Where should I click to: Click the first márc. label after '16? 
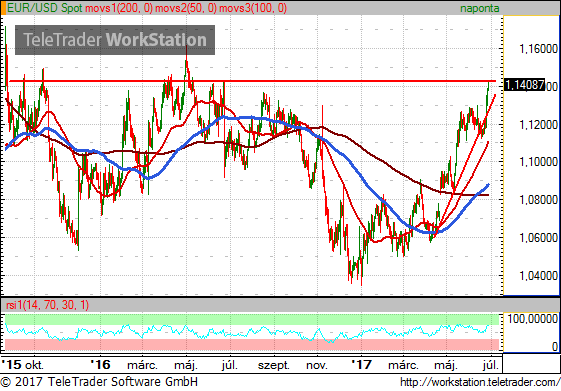coord(142,365)
